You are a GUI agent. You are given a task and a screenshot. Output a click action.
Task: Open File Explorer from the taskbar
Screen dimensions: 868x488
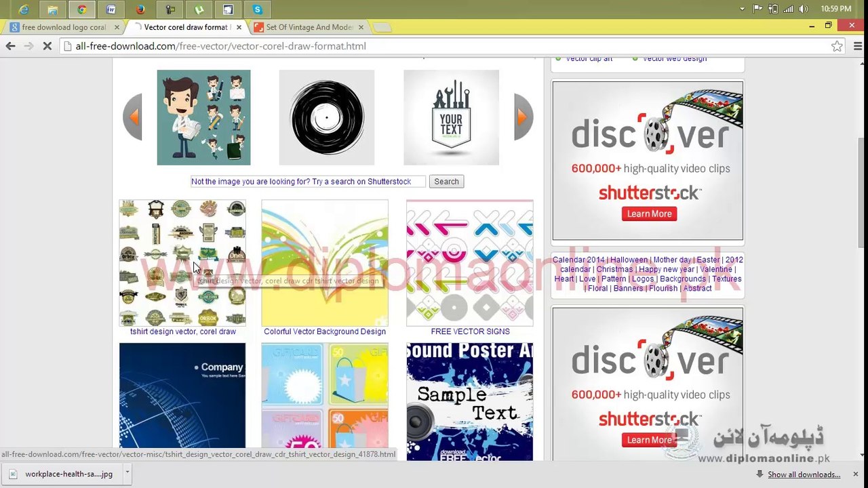tap(53, 9)
